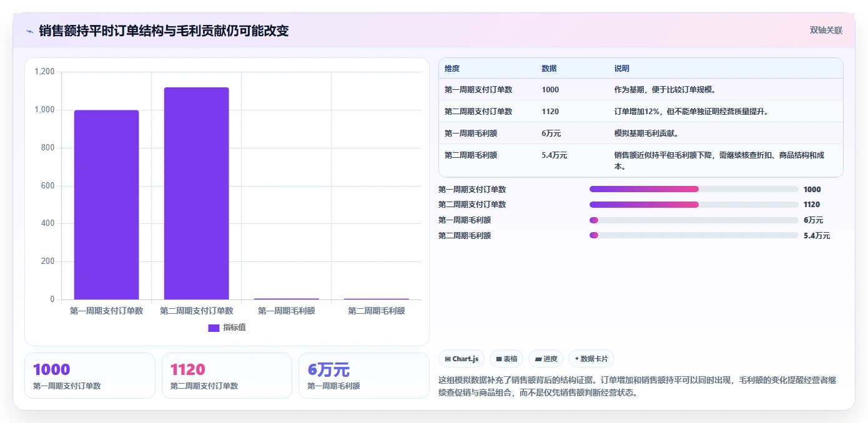
Task: Click the 双轴关联 label in the header
Action: pos(826,30)
